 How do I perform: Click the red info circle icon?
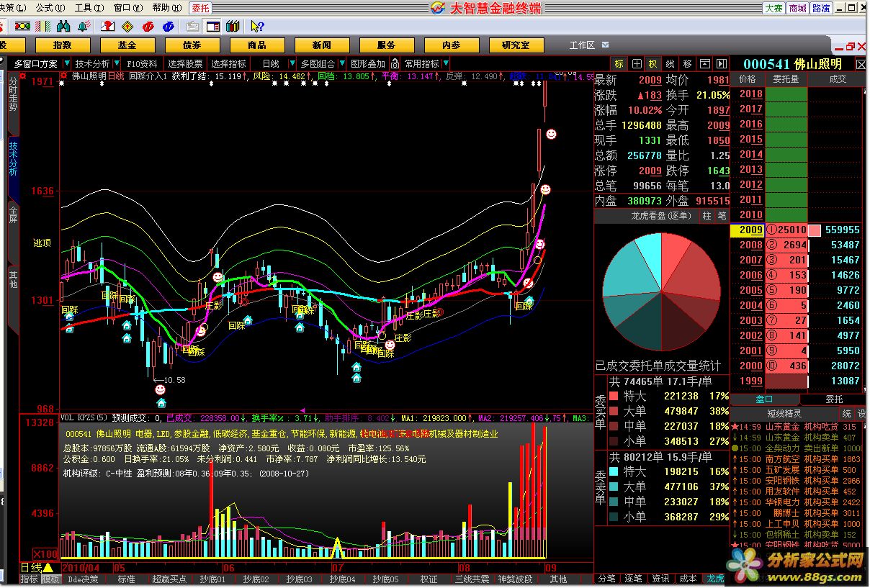click(x=148, y=27)
